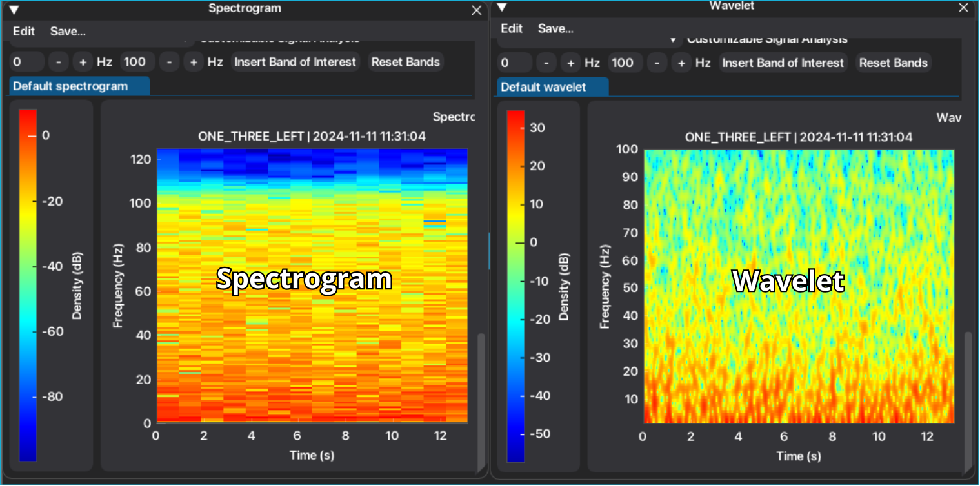Click the Frequency (Hz) axis label in Spectrogram
The image size is (980, 486).
click(118, 286)
